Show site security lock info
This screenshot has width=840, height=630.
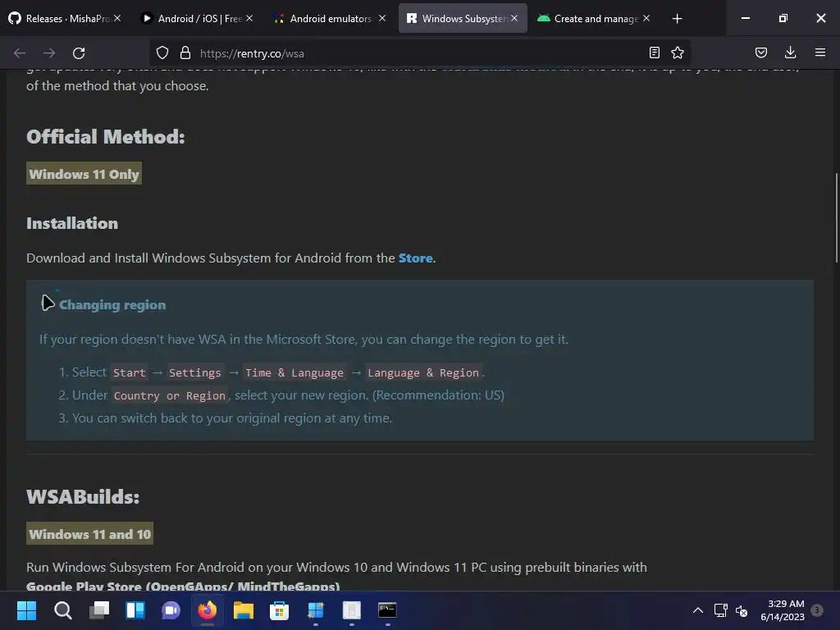185,53
